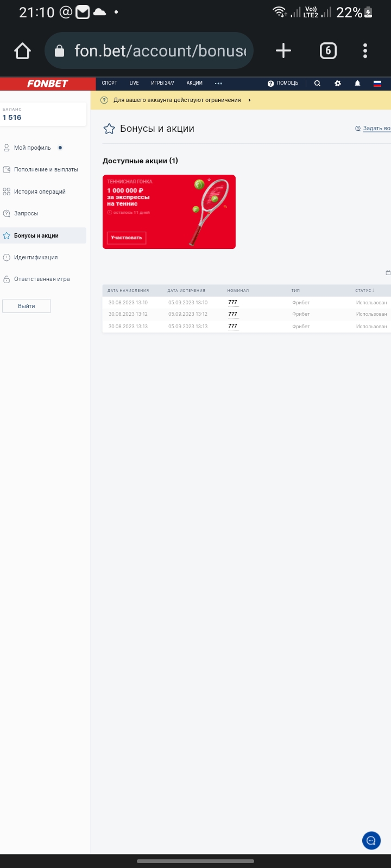
Task: Open the Акции menu item
Action: 194,83
